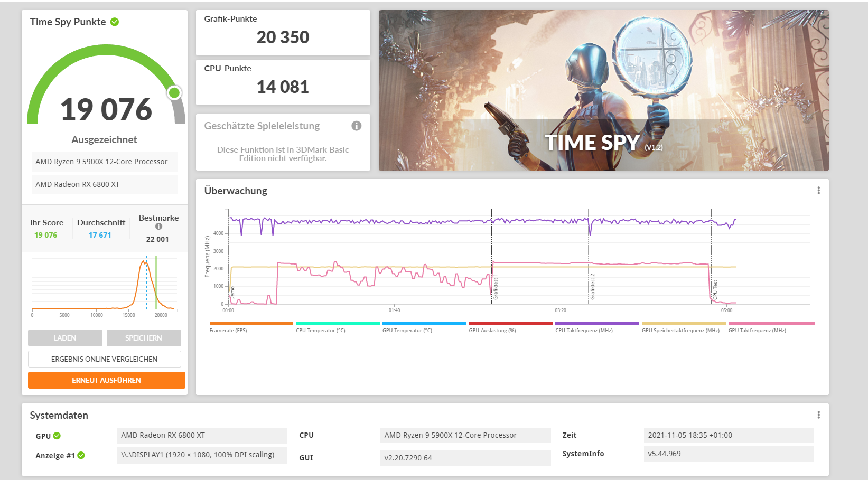The height and width of the screenshot is (480, 868).
Task: Click the LADEN button
Action: tap(65, 338)
